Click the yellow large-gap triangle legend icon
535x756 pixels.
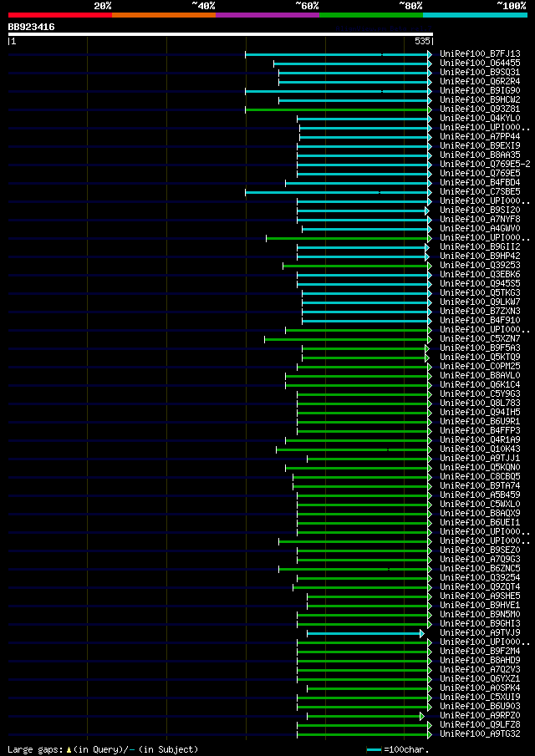click(69, 749)
